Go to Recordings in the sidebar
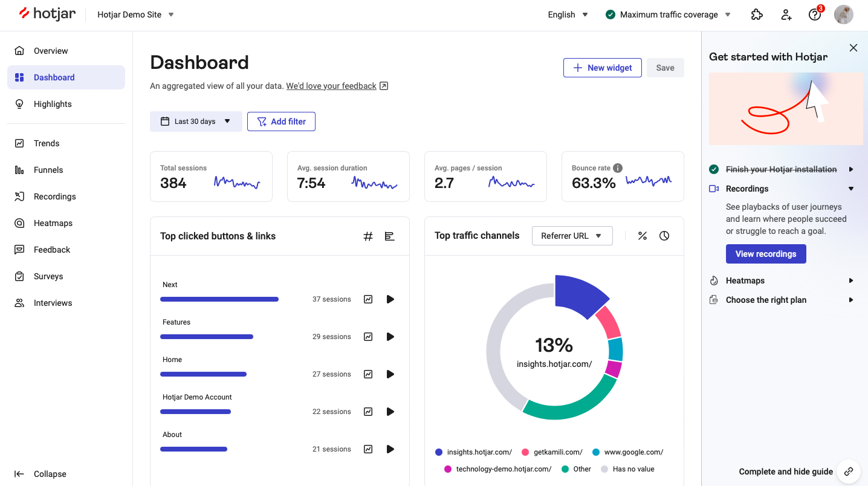 point(54,196)
